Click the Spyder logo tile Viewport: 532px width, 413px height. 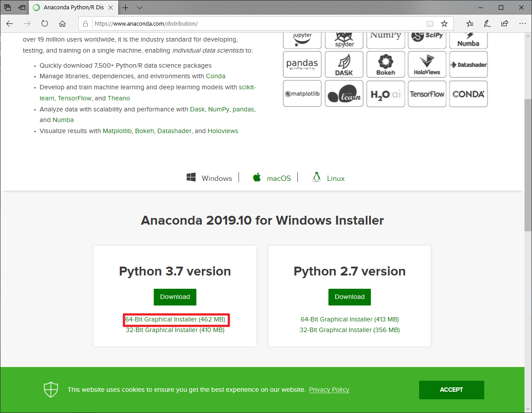tap(344, 41)
